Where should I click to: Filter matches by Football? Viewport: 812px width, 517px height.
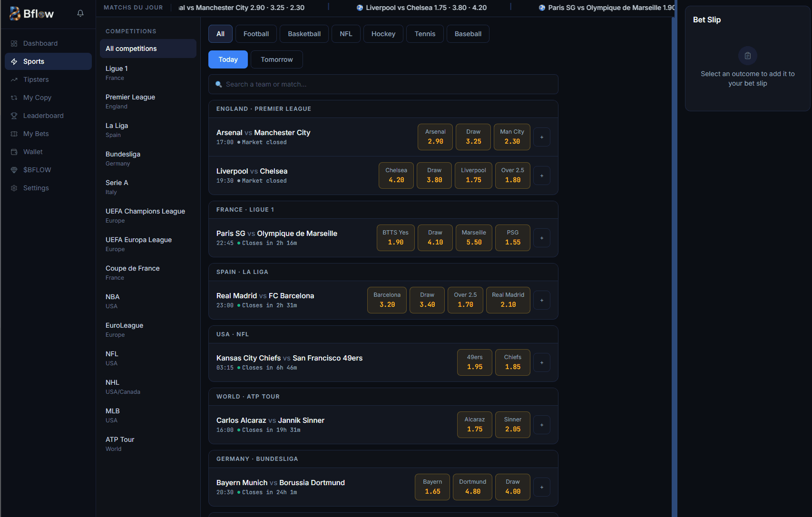pyautogui.click(x=256, y=34)
